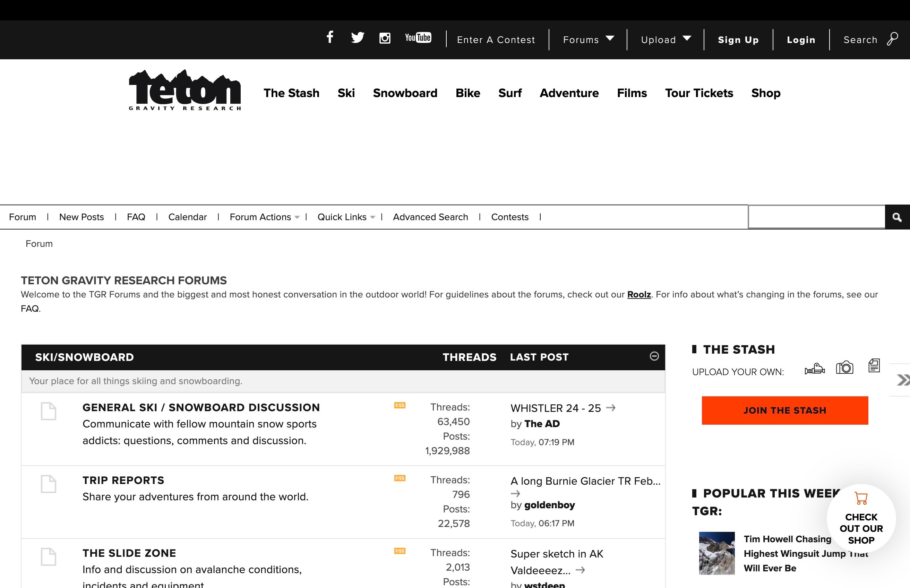Open the Films menu item
The width and height of the screenshot is (910, 588).
tap(632, 93)
